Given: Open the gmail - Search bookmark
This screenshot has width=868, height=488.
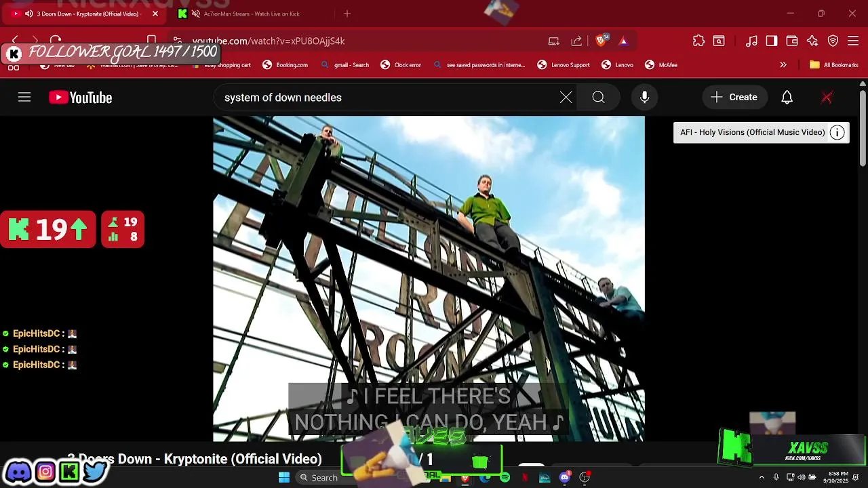Looking at the screenshot, I should pos(345,65).
